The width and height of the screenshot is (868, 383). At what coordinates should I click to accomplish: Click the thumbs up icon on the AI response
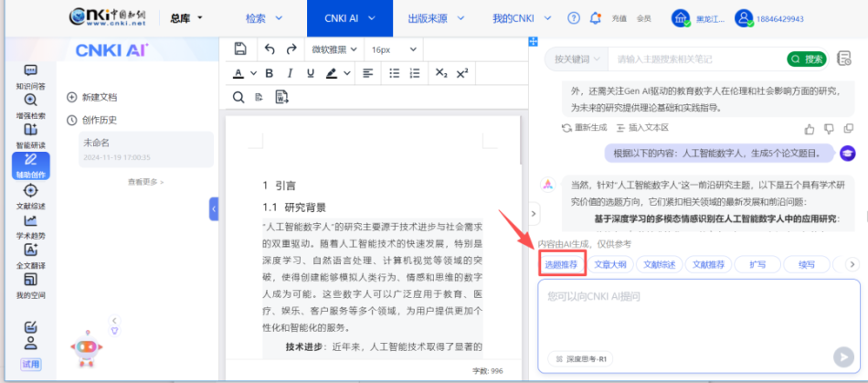[810, 128]
